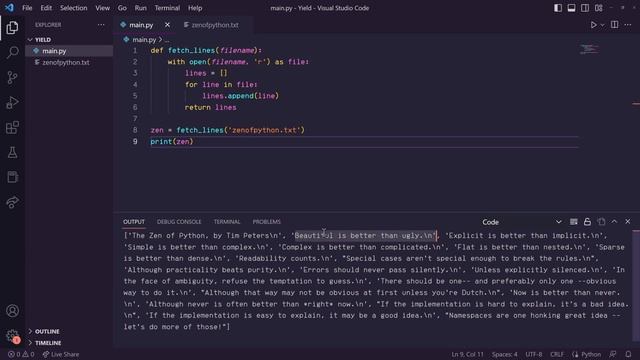The image size is (640, 360).
Task: Click Ln 9, Col 11 status item
Action: pyautogui.click(x=467, y=354)
